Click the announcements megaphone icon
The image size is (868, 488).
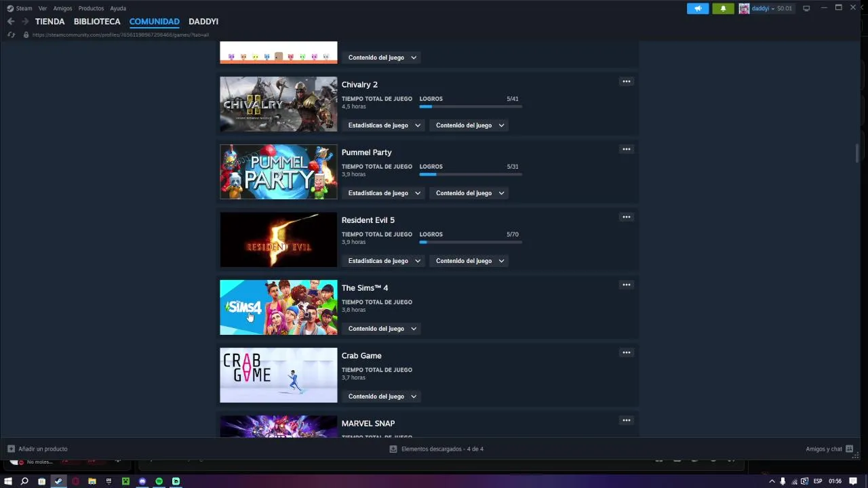tap(698, 9)
